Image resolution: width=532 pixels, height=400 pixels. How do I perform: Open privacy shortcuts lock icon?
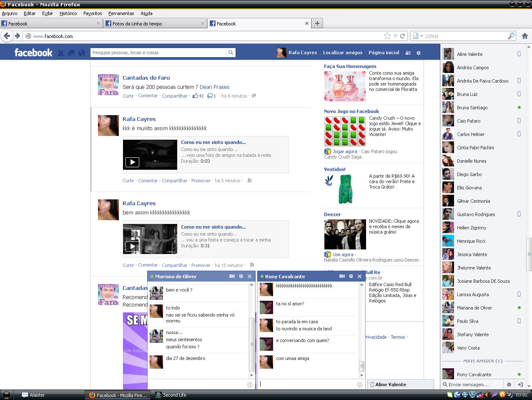pyautogui.click(x=408, y=53)
